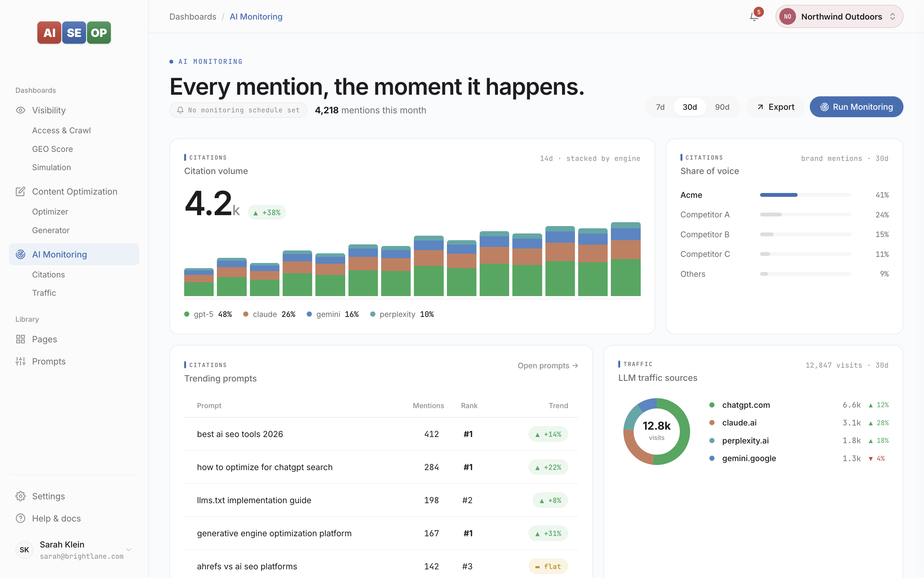The height and width of the screenshot is (578, 924).
Task: Click the flat trend badge
Action: (548, 566)
